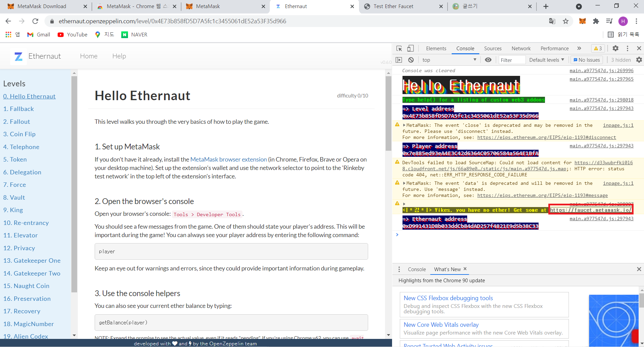Clear the console
Screen dimensions: 644x347
tap(411, 60)
